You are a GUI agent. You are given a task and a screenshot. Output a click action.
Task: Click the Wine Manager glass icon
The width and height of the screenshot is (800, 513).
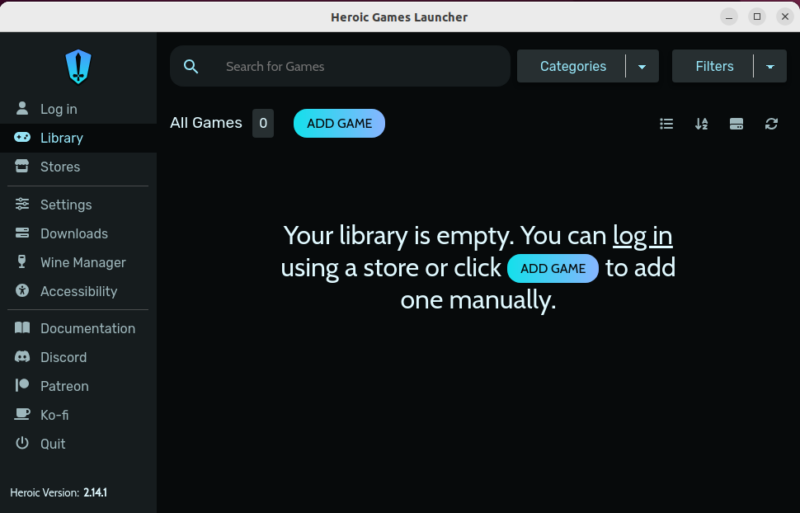pos(22,262)
